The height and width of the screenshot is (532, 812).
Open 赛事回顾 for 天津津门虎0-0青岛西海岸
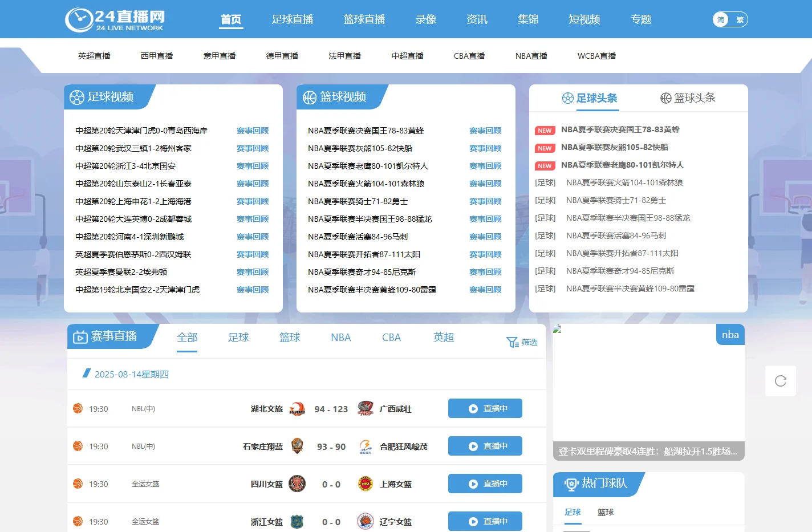point(253,131)
